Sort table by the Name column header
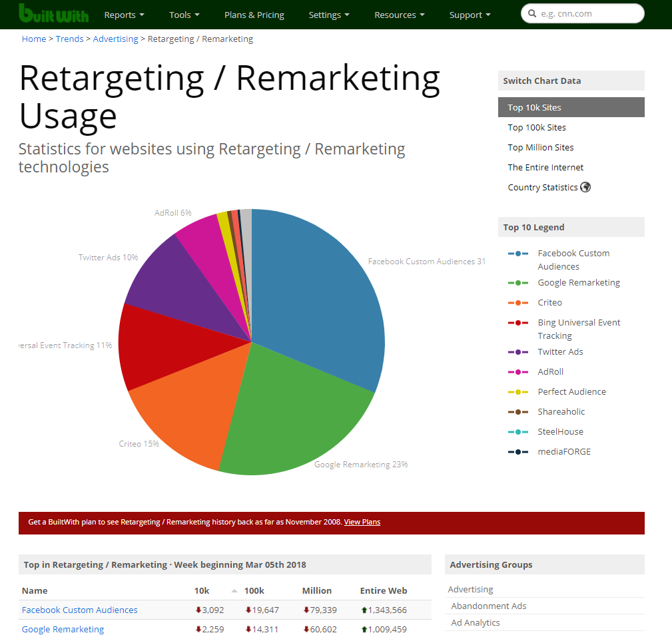Screen dimensions: 672x635 [35, 590]
